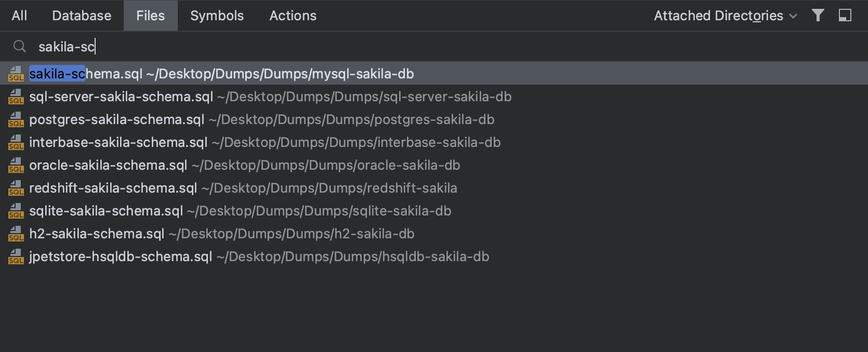
Task: Click path ending h2-sakila-db
Action: (292, 234)
